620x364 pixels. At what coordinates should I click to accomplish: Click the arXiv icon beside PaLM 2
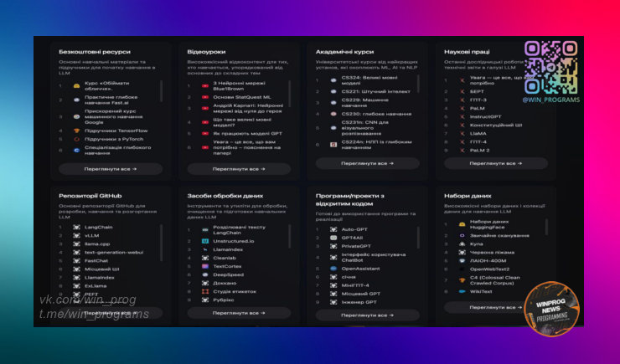tap(462, 151)
